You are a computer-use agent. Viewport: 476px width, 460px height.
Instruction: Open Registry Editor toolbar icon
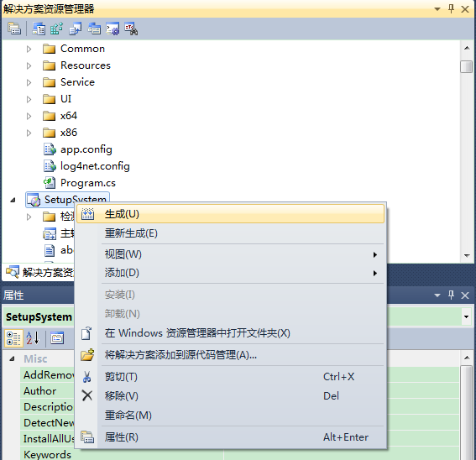click(57, 29)
